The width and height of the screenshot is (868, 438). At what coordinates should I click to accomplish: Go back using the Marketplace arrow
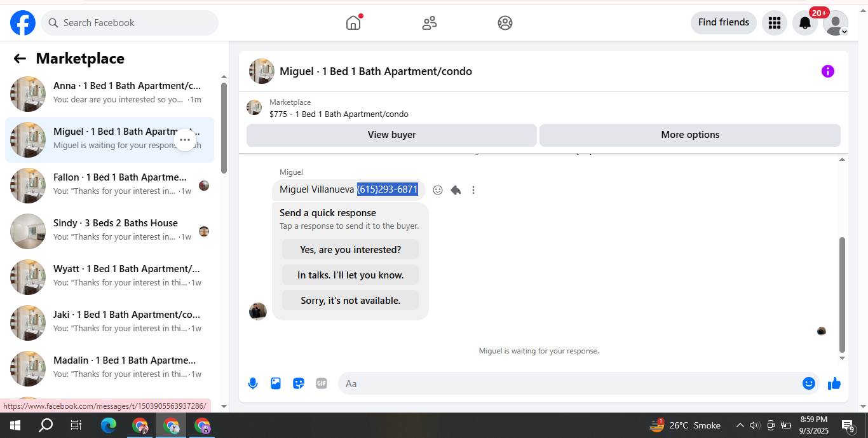pyautogui.click(x=20, y=58)
